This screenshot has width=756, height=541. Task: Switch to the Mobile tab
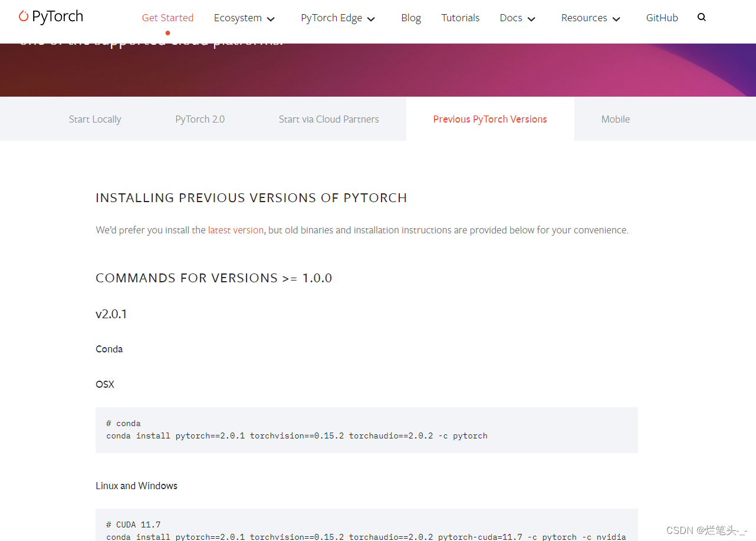coord(616,119)
